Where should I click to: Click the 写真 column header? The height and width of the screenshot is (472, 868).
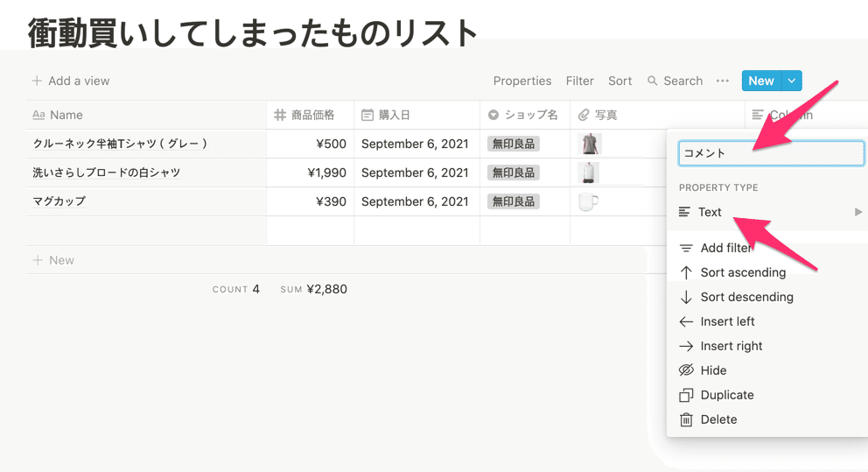click(x=658, y=115)
